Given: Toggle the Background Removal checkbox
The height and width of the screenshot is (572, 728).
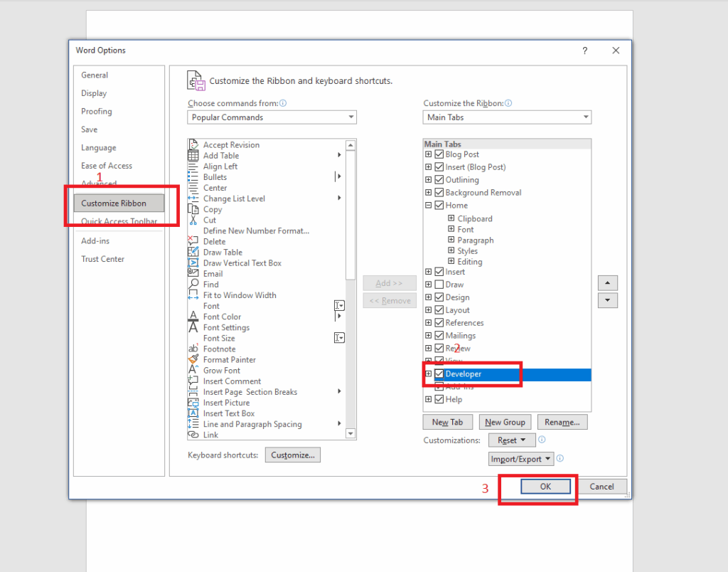Looking at the screenshot, I should click(x=439, y=192).
